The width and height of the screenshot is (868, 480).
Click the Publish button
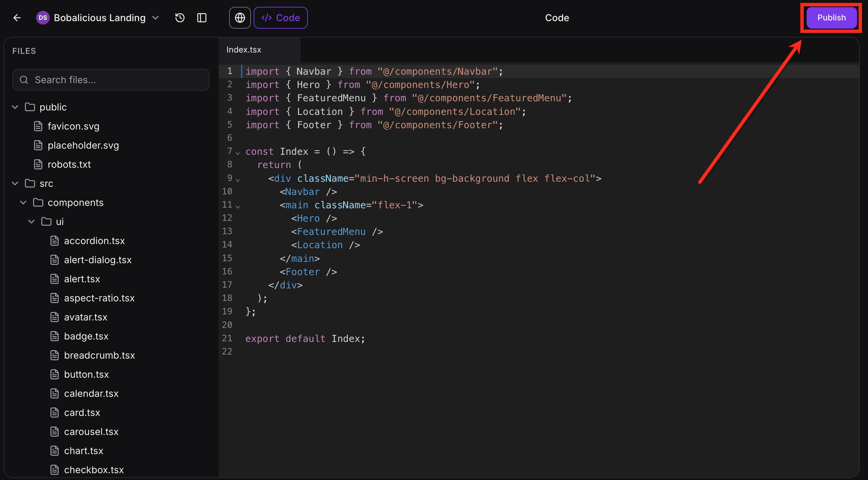point(831,18)
